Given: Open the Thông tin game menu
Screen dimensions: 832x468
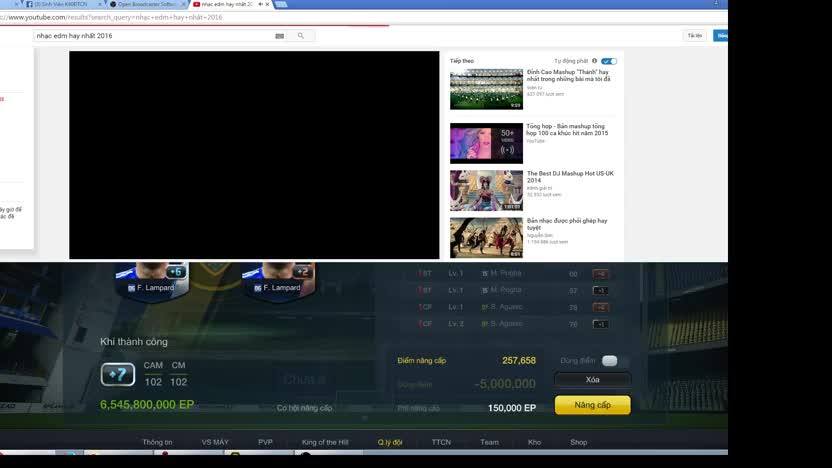Looking at the screenshot, I should 157,442.
